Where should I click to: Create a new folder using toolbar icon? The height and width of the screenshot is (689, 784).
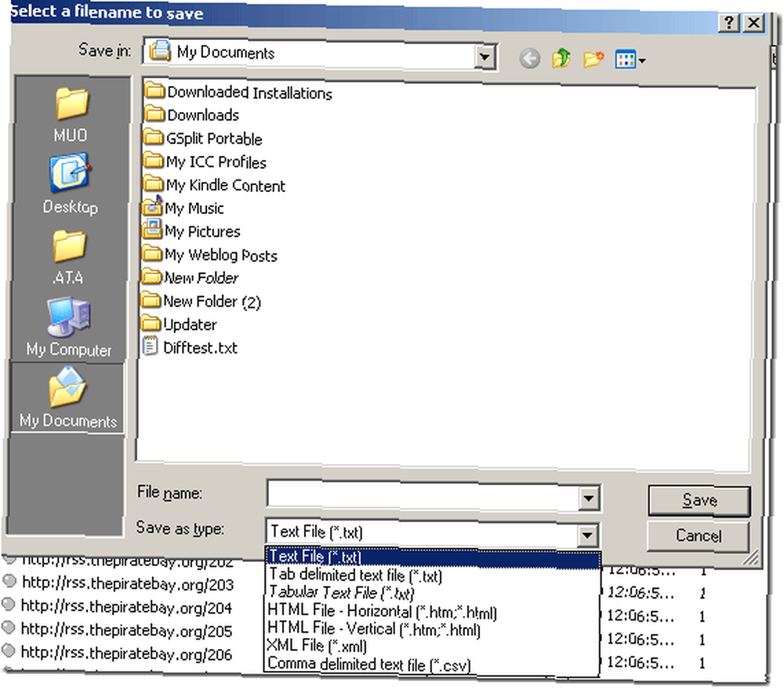[x=593, y=60]
